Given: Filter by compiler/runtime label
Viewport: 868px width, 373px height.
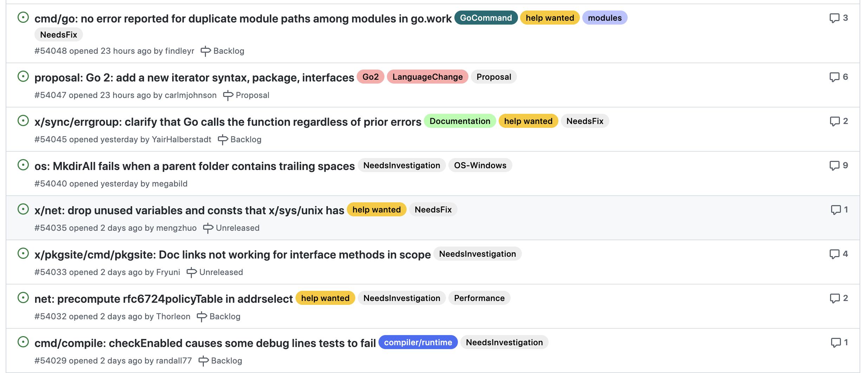Looking at the screenshot, I should point(418,342).
